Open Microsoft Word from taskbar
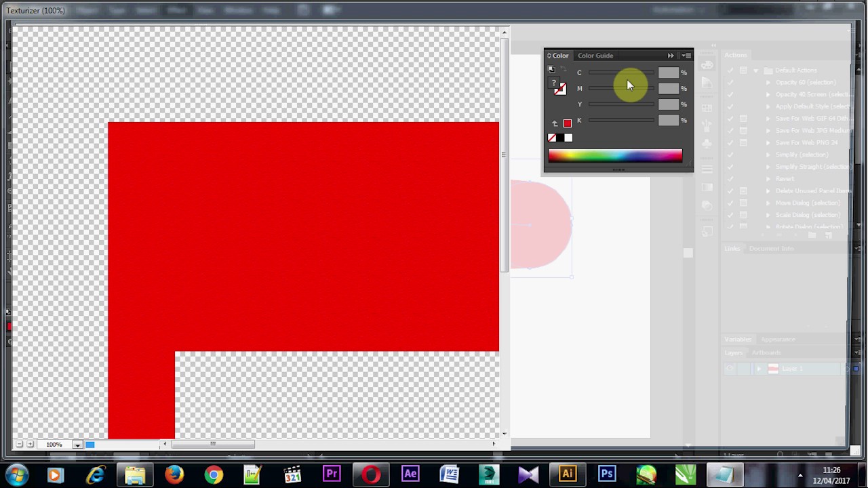This screenshot has height=488, width=868. tap(450, 474)
